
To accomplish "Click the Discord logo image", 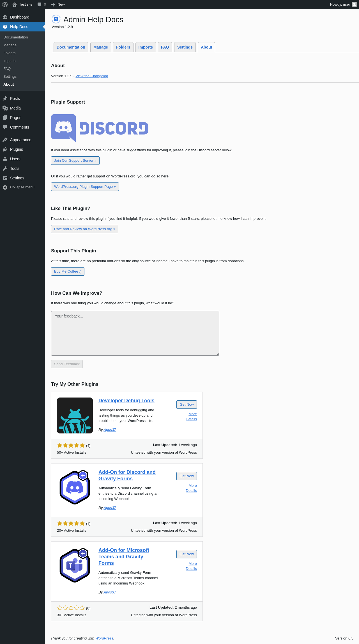I will [x=100, y=128].
